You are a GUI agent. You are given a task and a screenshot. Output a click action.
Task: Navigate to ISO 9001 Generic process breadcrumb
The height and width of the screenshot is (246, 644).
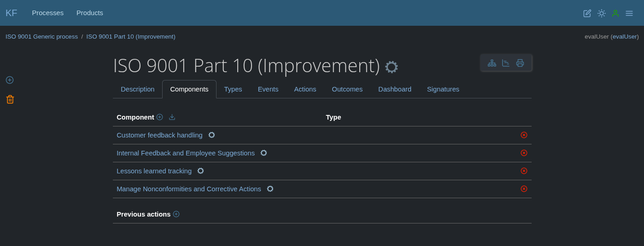point(41,37)
